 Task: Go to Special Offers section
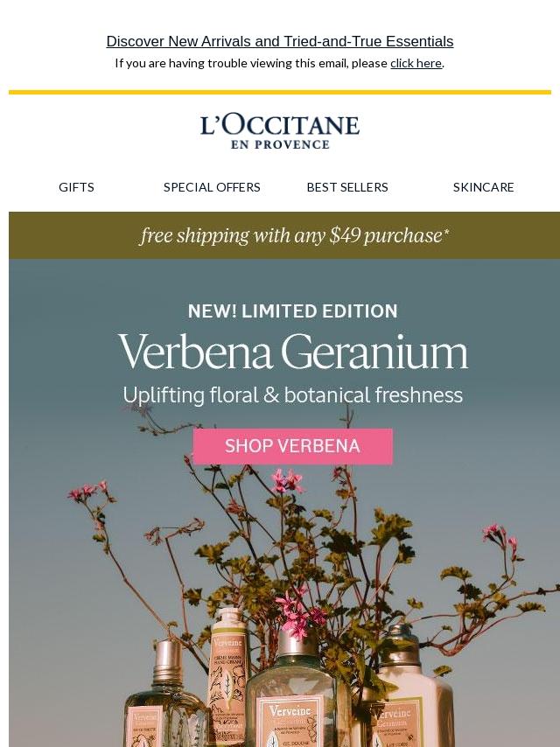[212, 187]
